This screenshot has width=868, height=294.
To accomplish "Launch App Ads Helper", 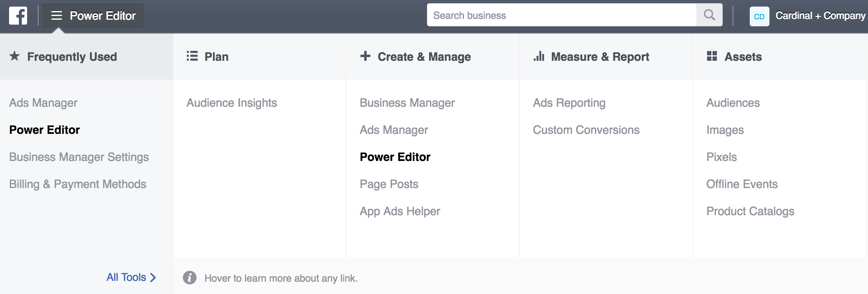I will pyautogui.click(x=400, y=211).
